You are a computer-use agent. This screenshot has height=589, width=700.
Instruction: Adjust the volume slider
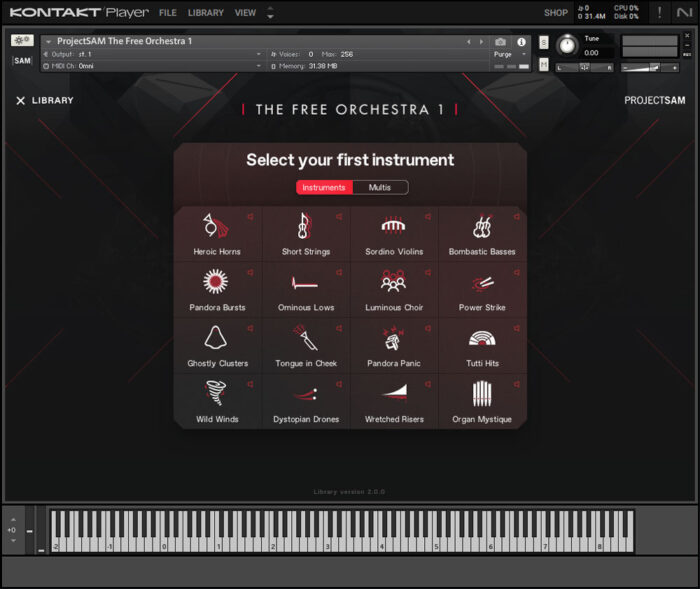650,67
